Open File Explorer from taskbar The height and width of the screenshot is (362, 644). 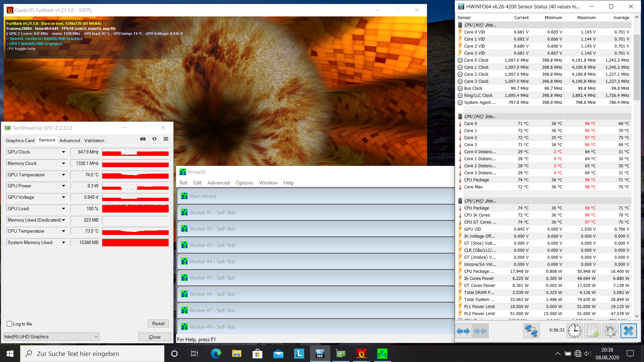tap(236, 354)
